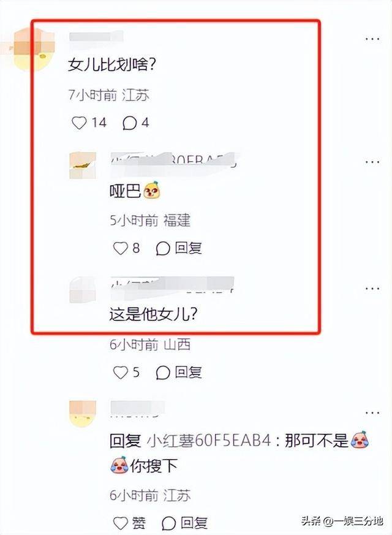The width and height of the screenshot is (392, 535).
Task: Open avatar of the "这是他女儿?" commenter
Action: click(83, 290)
